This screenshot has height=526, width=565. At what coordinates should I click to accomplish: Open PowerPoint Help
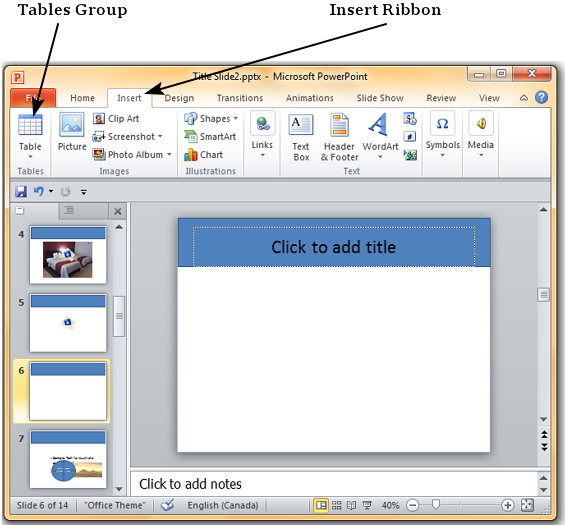[x=542, y=97]
